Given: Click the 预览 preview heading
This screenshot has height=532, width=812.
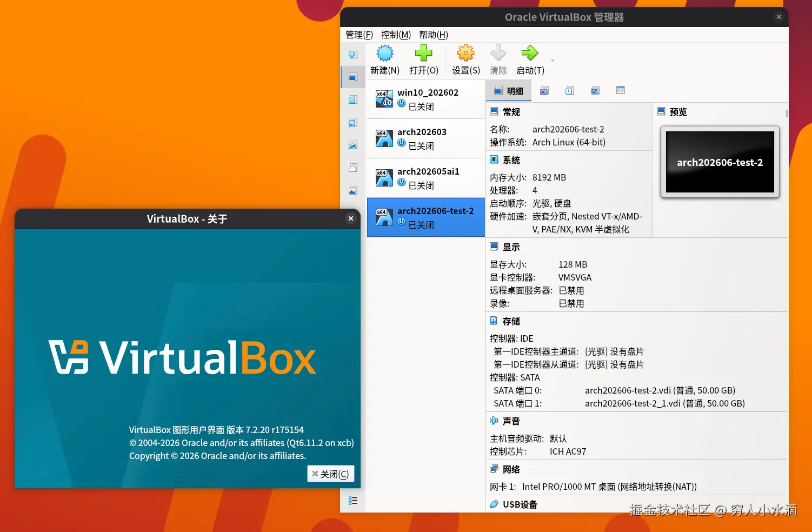Looking at the screenshot, I should tap(678, 112).
